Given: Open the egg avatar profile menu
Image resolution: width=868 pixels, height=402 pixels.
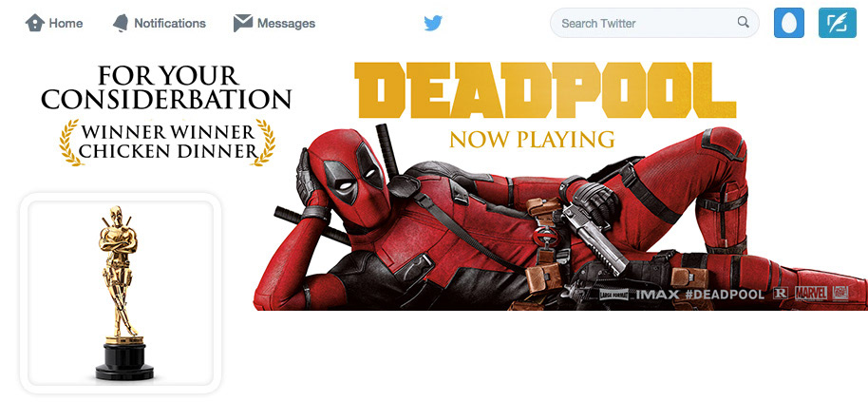Looking at the screenshot, I should coord(789,23).
